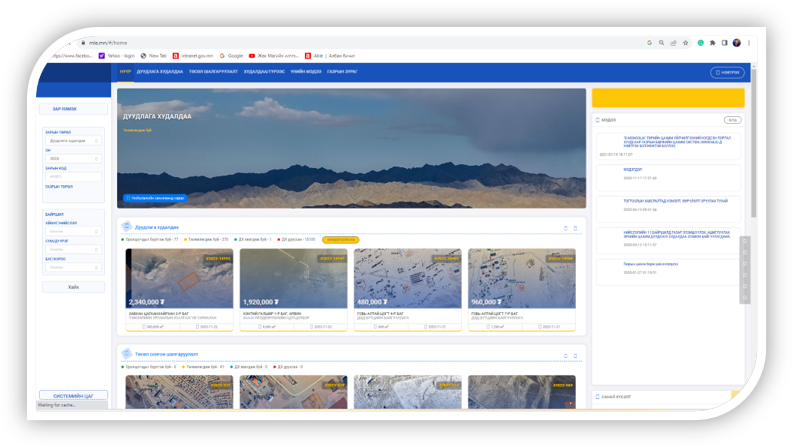Open first project selection thumbnail card
This screenshot has width=793, height=447.
pyautogui.click(x=180, y=392)
